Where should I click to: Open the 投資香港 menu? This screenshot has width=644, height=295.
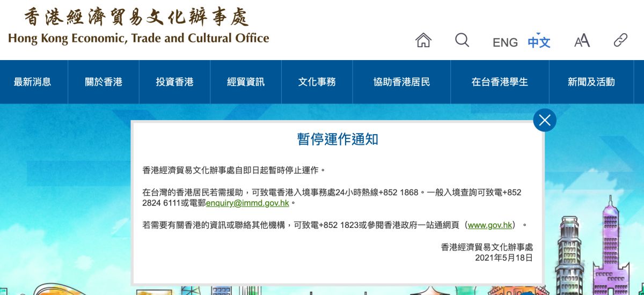(174, 82)
